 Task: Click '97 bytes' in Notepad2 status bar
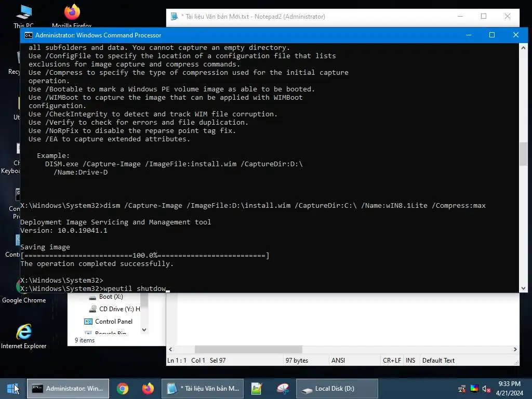click(x=297, y=361)
